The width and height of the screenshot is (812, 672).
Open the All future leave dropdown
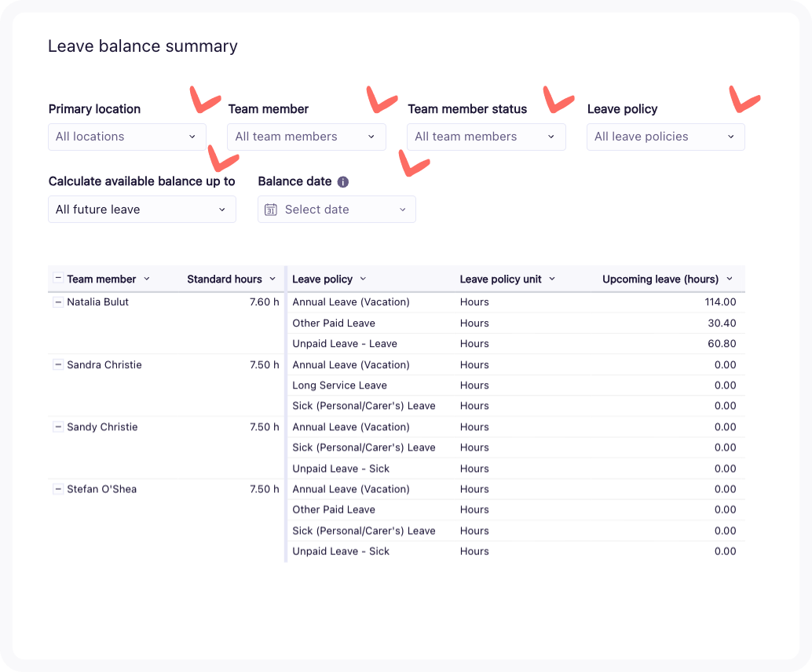[x=141, y=209]
